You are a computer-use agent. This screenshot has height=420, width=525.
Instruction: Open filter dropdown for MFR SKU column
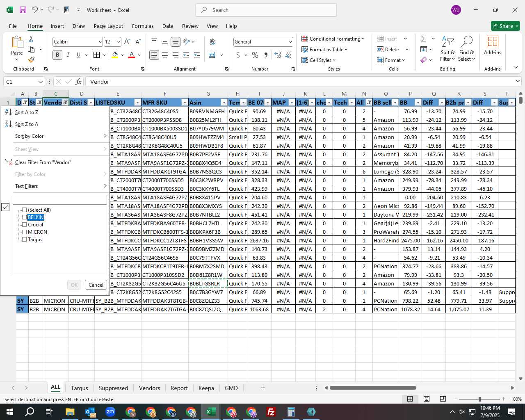point(185,103)
